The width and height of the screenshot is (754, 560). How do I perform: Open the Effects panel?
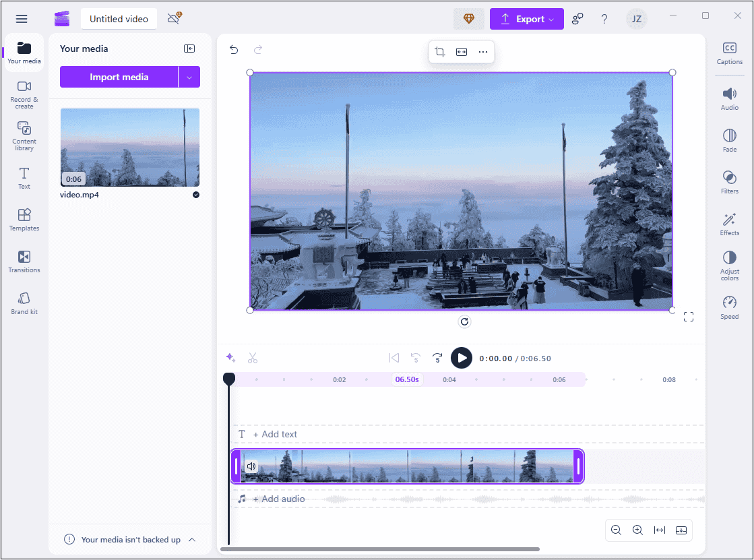[729, 222]
